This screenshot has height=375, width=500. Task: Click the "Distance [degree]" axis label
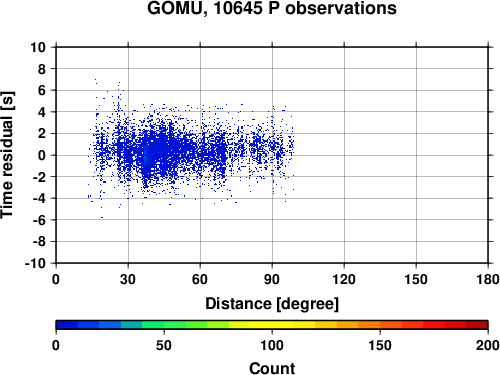pos(272,304)
